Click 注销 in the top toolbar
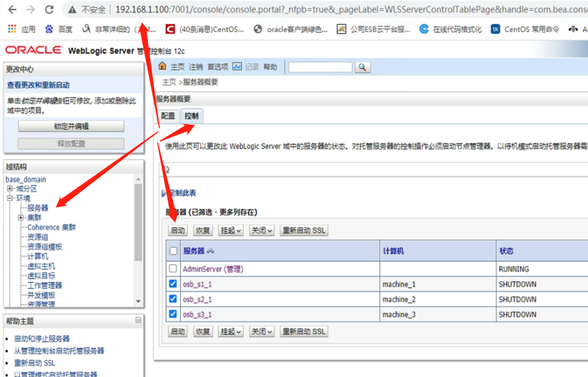Screen dimensions: 588x377 coord(196,67)
